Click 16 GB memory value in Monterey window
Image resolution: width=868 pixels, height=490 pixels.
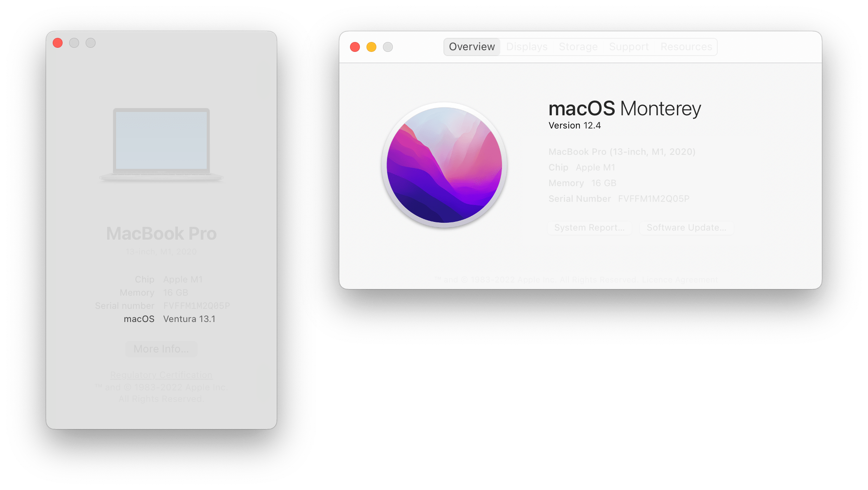(604, 183)
